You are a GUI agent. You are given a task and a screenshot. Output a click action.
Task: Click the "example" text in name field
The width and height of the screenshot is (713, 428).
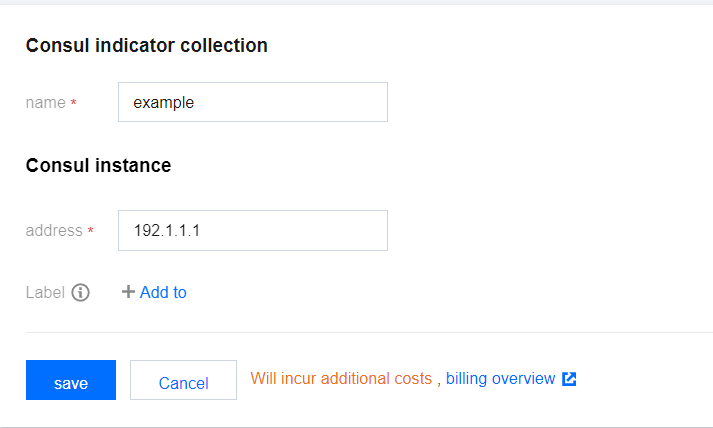(x=163, y=102)
